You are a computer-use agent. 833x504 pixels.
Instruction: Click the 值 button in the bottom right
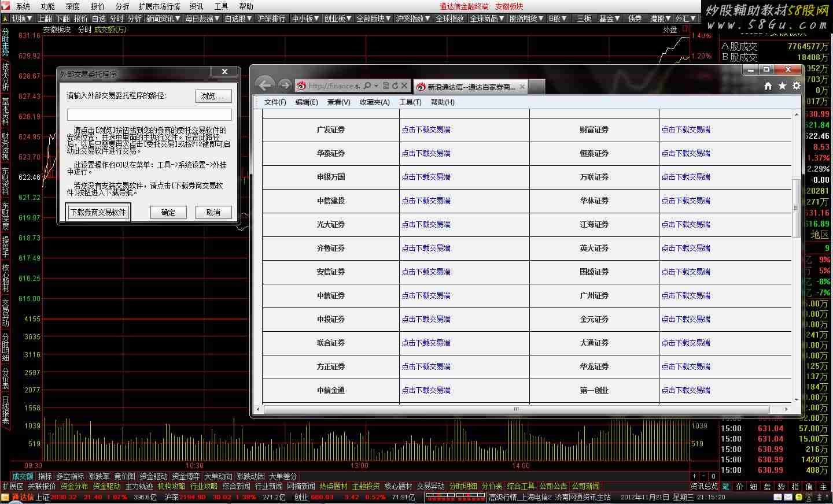point(809,487)
